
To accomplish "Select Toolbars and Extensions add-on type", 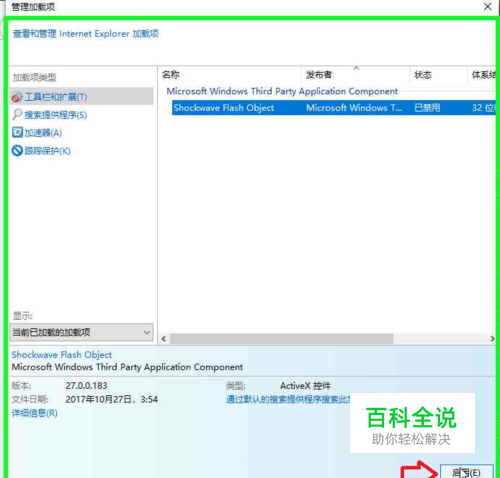I will [82, 97].
